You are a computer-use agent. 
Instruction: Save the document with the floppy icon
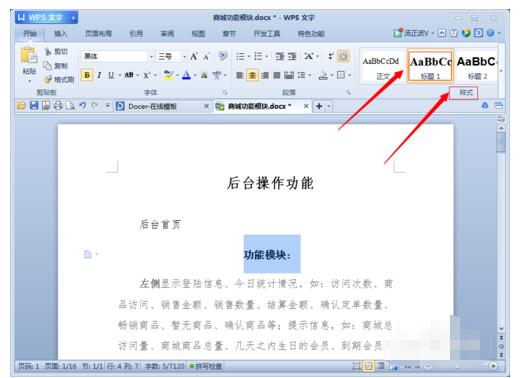[x=34, y=106]
